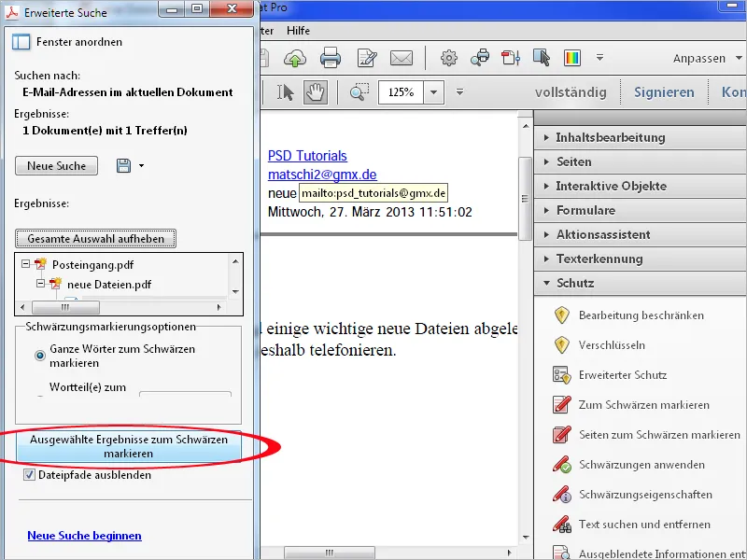The image size is (747, 560).
Task: Click the matschi2@gmx.de email link
Action: [x=322, y=175]
